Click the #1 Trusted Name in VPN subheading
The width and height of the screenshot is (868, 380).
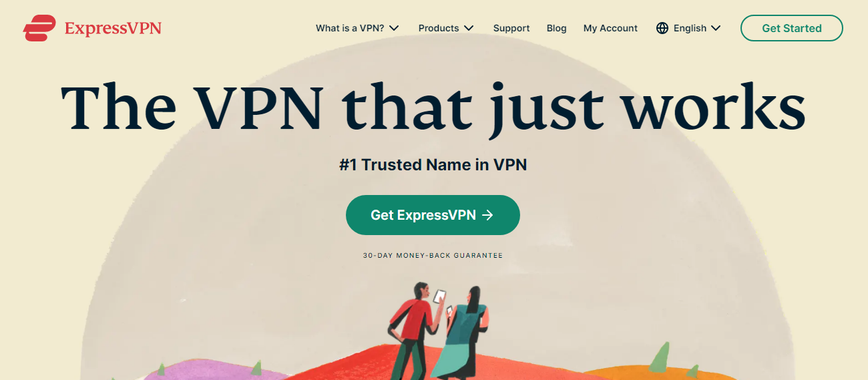pos(433,164)
